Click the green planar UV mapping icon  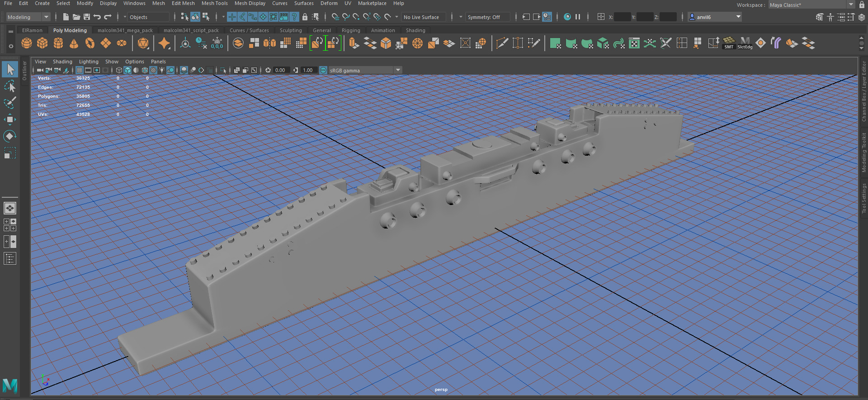[555, 43]
